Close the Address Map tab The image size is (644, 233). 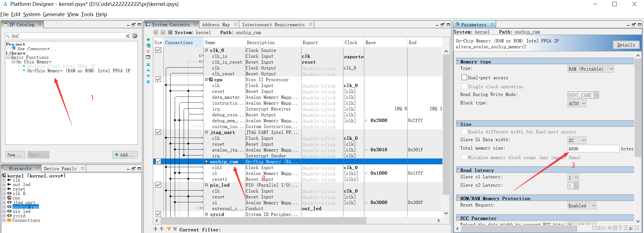[235, 25]
